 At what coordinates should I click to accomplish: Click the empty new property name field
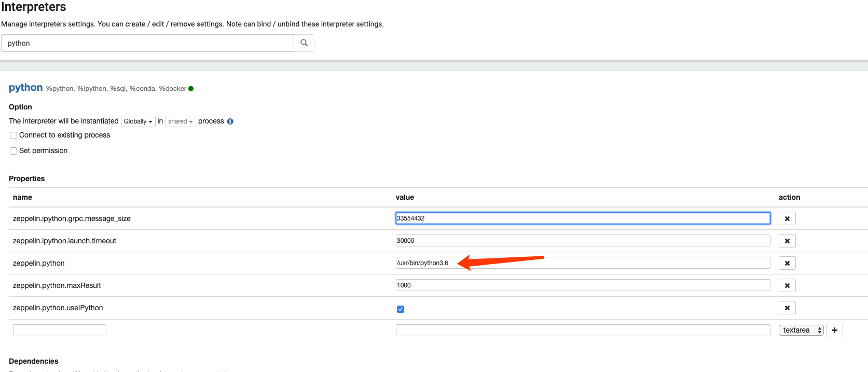60,330
